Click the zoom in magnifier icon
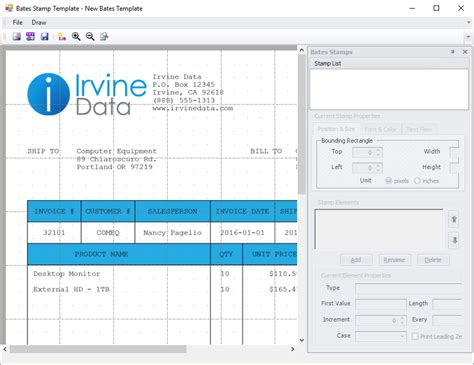474x365 pixels. point(76,36)
